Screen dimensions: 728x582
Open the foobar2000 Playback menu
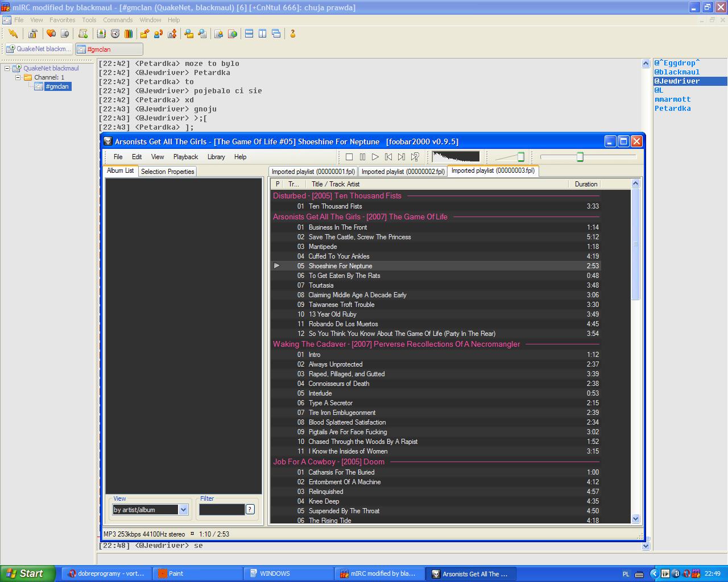(185, 157)
